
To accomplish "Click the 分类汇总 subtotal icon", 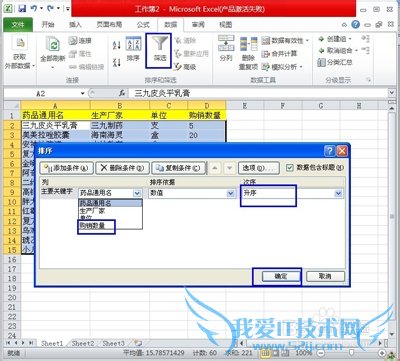I will [321, 62].
